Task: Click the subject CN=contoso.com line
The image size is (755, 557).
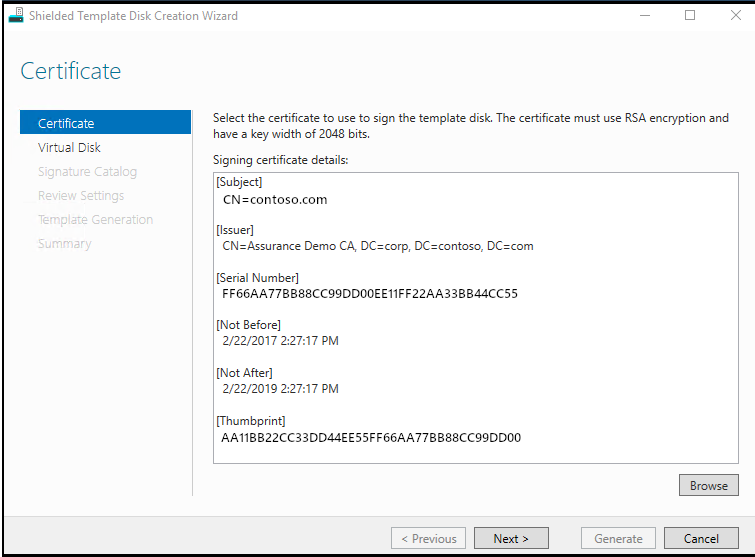Action: point(275,199)
